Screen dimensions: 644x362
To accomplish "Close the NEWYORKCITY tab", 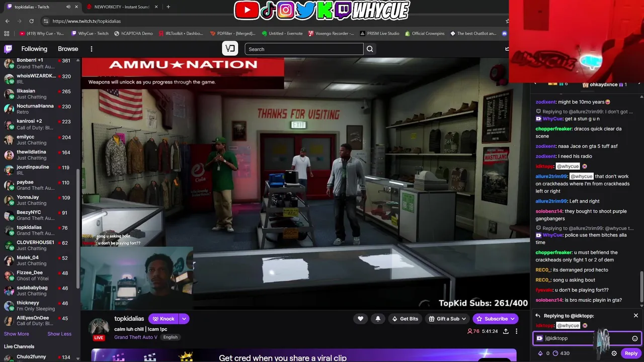I will tap(156, 7).
